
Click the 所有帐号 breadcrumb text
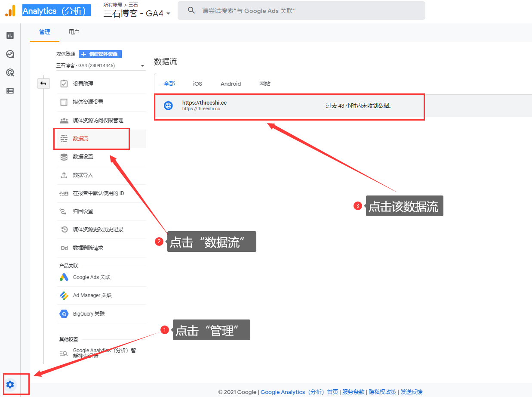[x=113, y=4]
